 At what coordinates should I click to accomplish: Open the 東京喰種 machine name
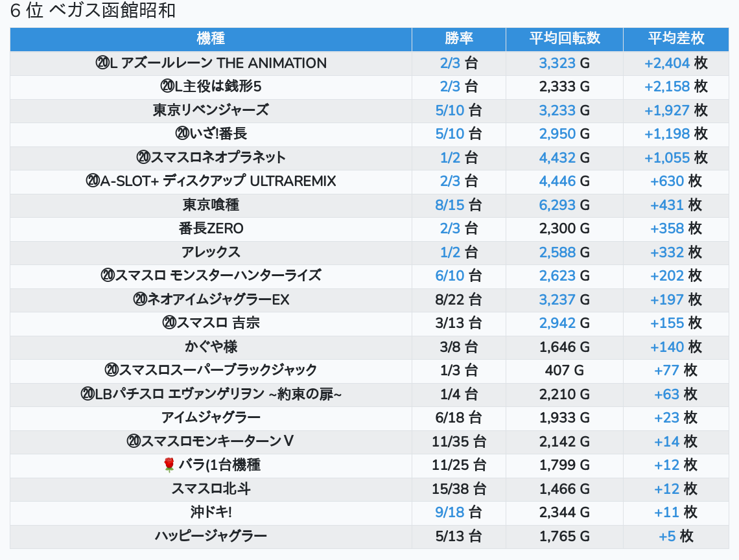pos(211,205)
